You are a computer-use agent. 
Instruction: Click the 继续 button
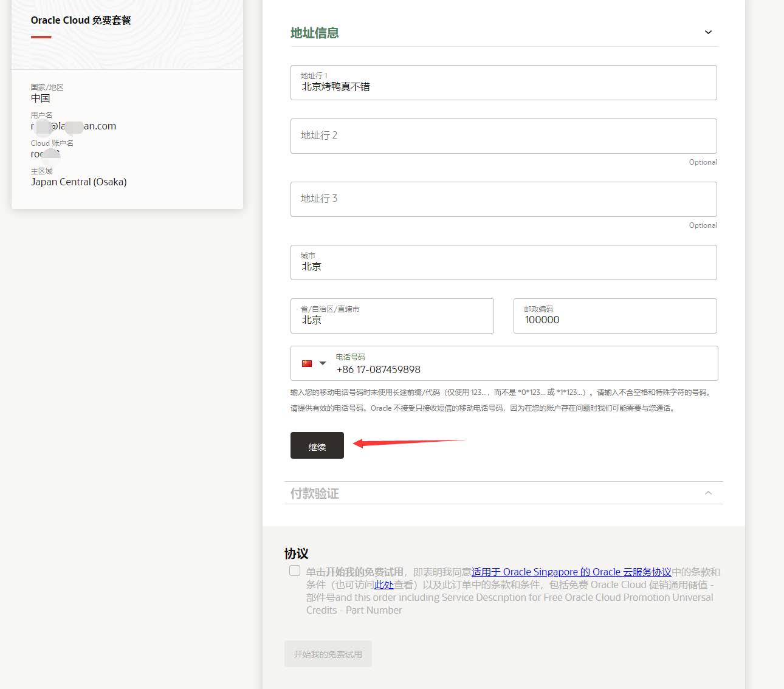coord(317,445)
